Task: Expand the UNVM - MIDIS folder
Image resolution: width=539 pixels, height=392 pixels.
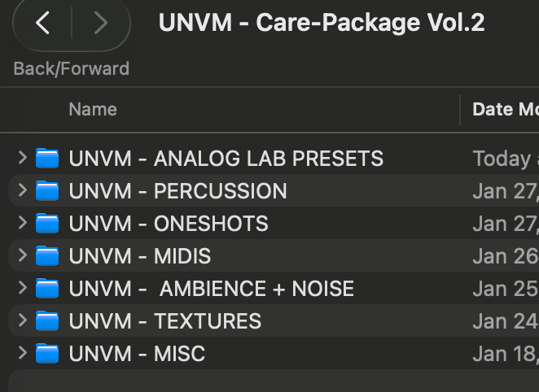Action: 23,255
